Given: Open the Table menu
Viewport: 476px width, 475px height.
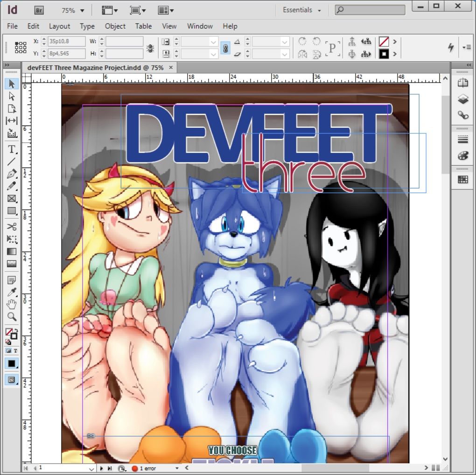Looking at the screenshot, I should (x=143, y=26).
